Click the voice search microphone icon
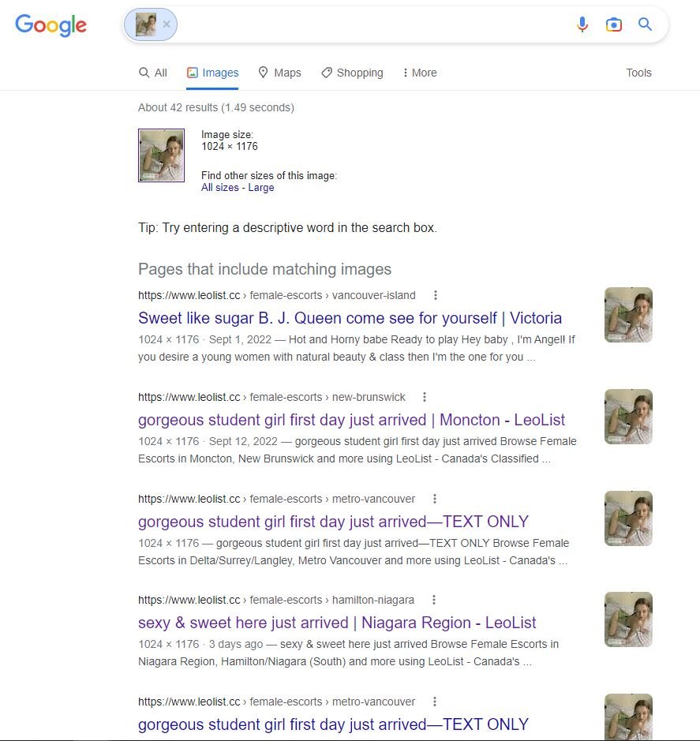Screen dimensions: 700x741 coord(582,24)
